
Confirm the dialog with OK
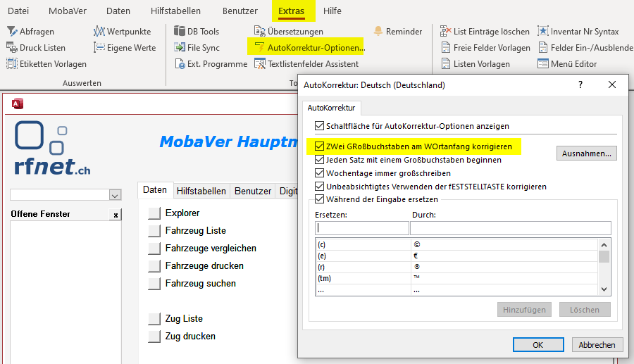[537, 344]
